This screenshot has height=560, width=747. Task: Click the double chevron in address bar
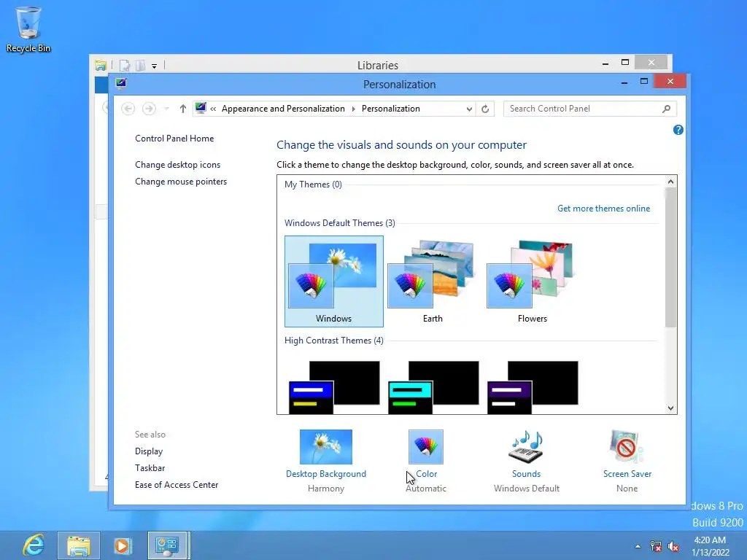tap(213, 109)
